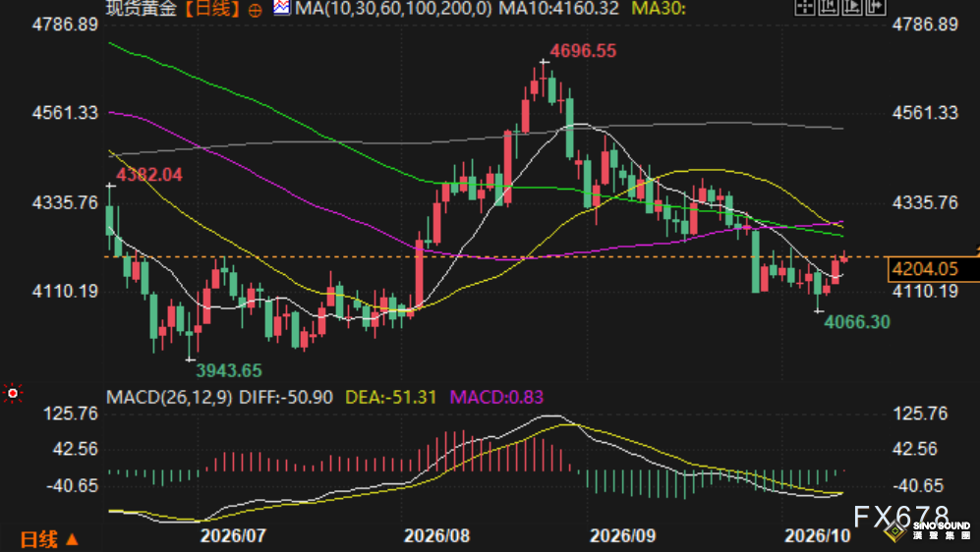Click the left axis 4561.33 price label
Image resolution: width=980 pixels, height=552 pixels.
tap(66, 113)
